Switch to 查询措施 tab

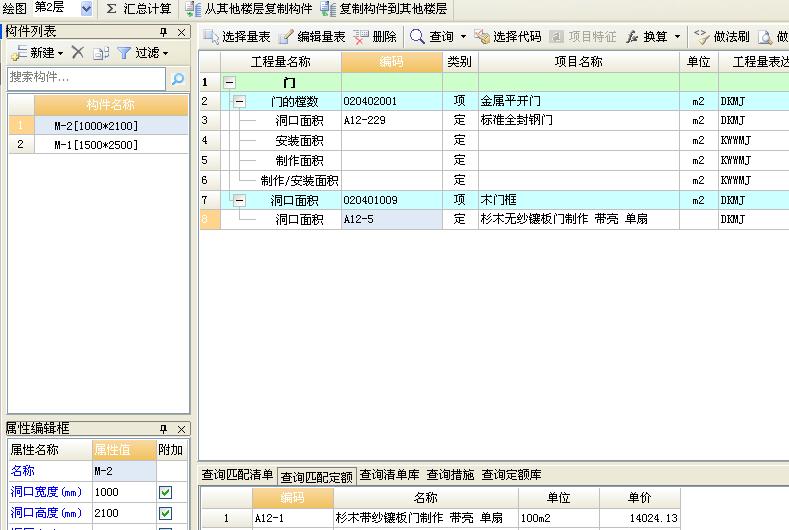pos(450,475)
